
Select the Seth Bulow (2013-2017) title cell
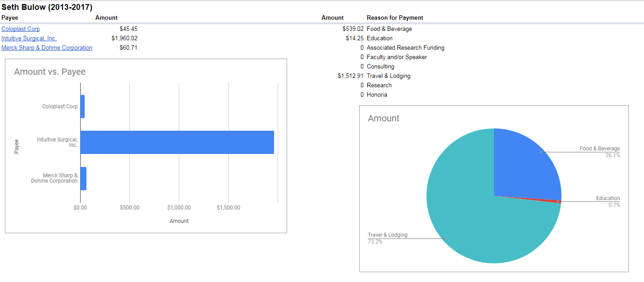pos(47,8)
